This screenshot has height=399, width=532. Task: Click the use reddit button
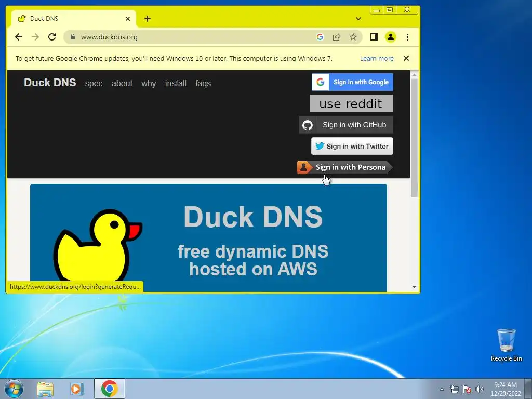351,103
